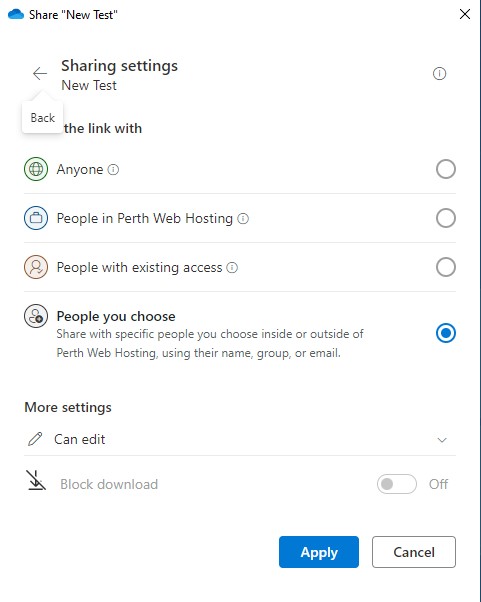Click info icon beside People with existing access
Viewport: 481px width, 602px height.
(x=232, y=267)
